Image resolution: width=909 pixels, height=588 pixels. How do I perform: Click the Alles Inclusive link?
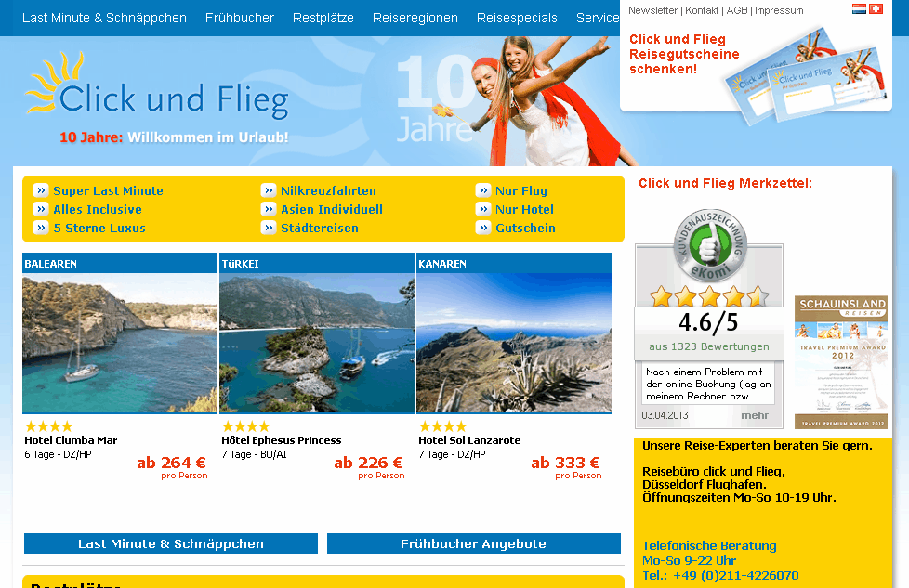coord(98,209)
